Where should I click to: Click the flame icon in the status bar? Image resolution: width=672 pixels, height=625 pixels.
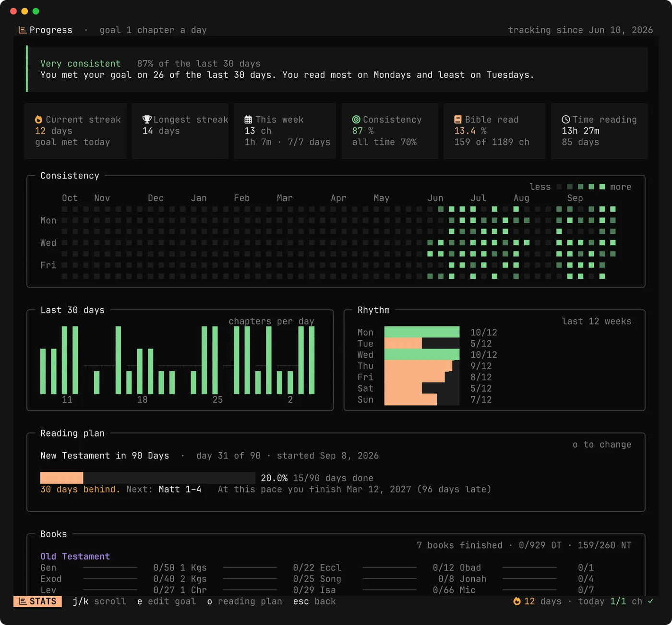(x=517, y=601)
